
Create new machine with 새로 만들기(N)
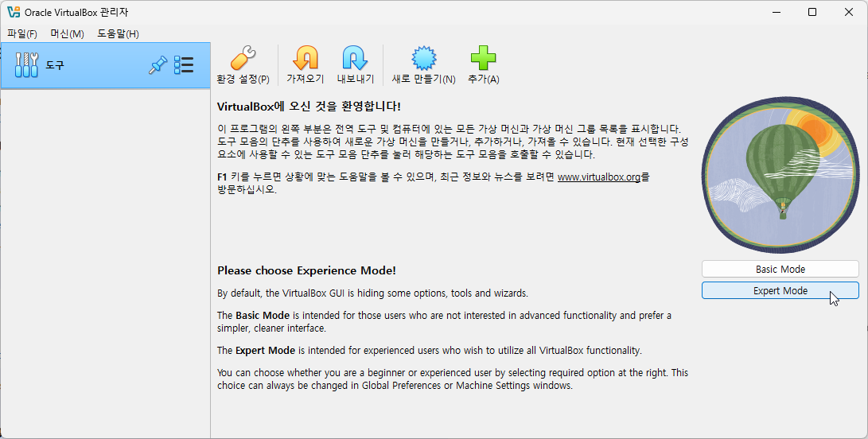coord(423,65)
